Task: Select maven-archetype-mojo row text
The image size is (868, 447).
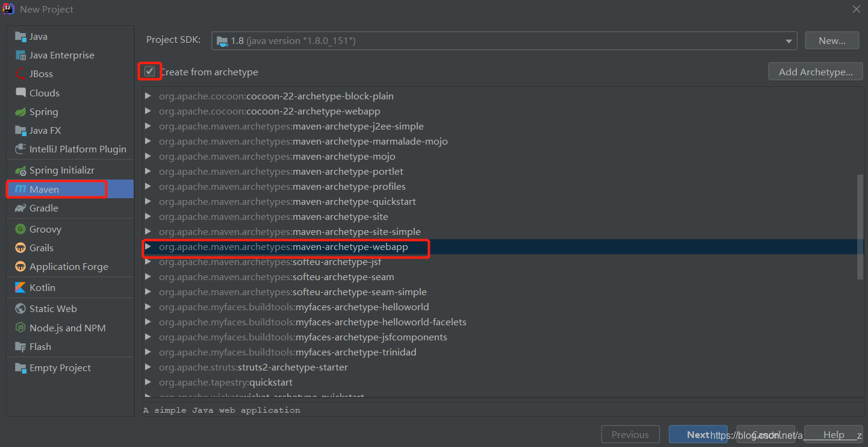Action: click(277, 156)
